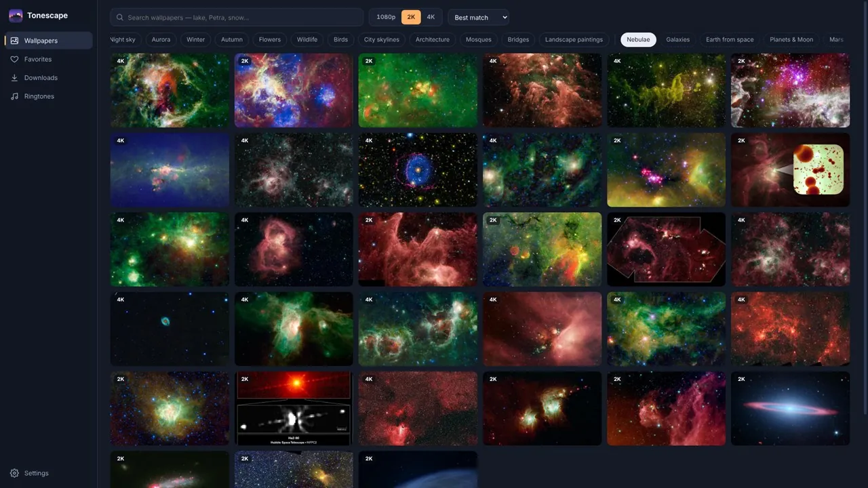The height and width of the screenshot is (488, 868).
Task: Select the Ringtones music note icon
Action: point(14,96)
